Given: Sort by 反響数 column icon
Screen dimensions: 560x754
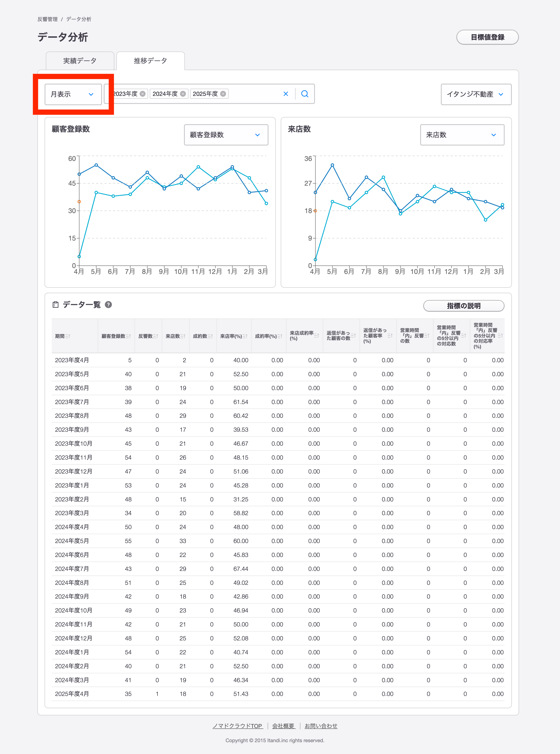Looking at the screenshot, I should click(156, 336).
